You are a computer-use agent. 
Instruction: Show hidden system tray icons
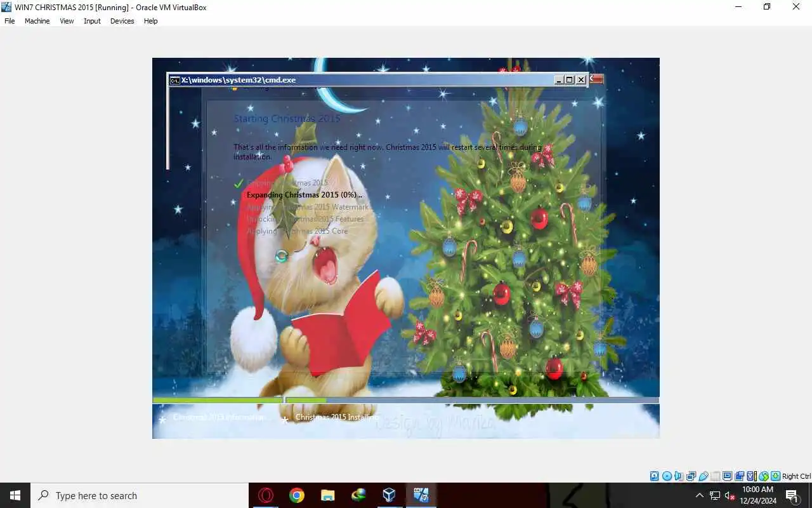(700, 495)
